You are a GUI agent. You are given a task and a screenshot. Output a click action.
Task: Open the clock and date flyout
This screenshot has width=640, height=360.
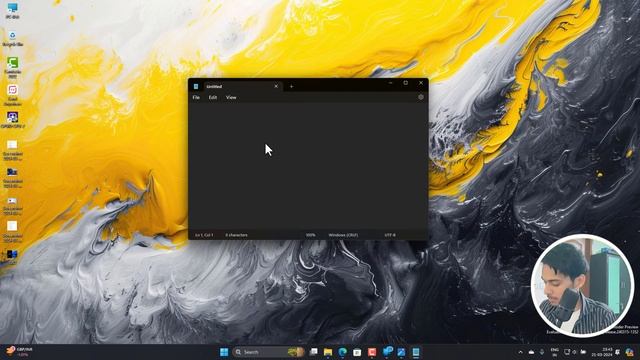click(x=602, y=352)
